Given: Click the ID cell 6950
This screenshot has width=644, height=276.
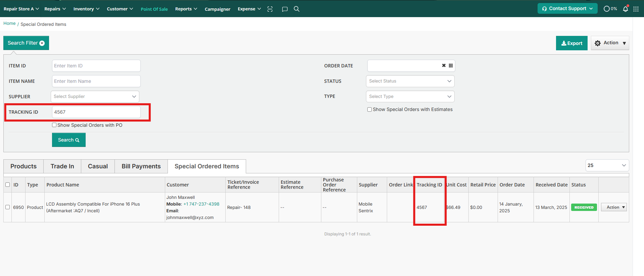Looking at the screenshot, I should pyautogui.click(x=18, y=207).
